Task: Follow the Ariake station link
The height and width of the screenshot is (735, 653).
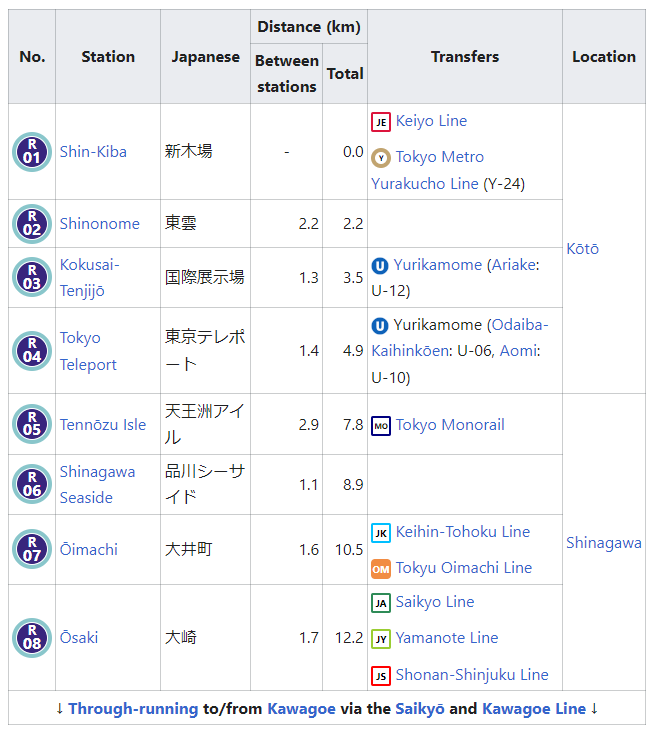Action: pos(513,265)
